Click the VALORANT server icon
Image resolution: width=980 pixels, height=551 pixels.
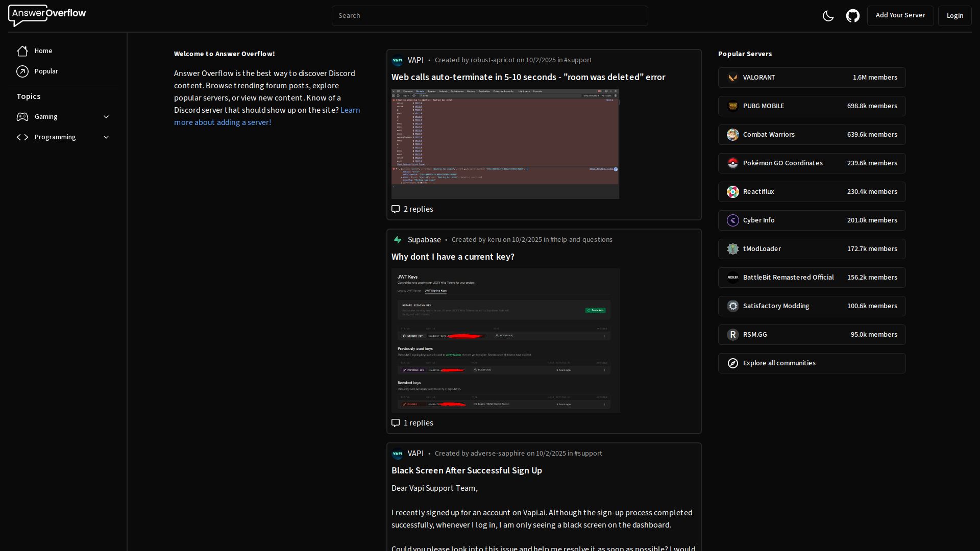tap(732, 78)
